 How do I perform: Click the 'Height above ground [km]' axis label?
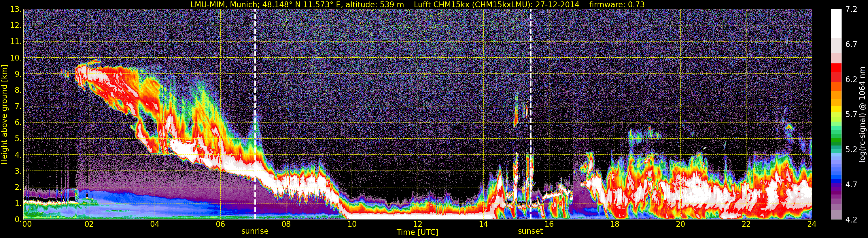[4, 114]
